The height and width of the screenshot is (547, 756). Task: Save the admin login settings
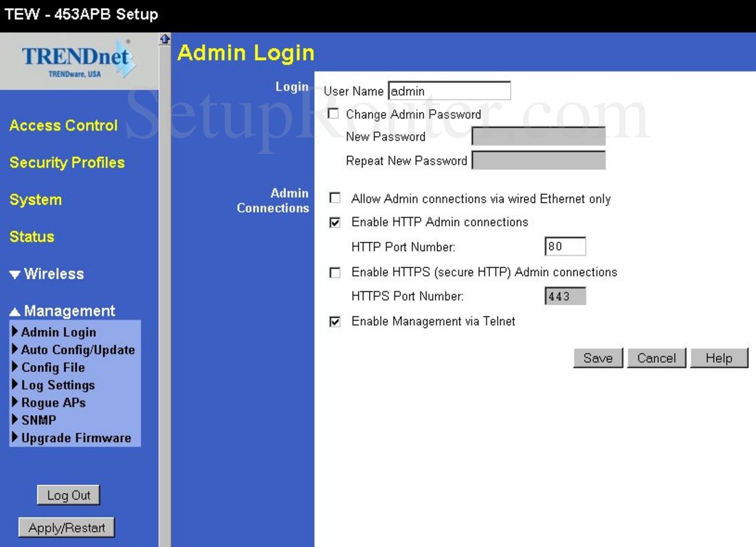(597, 357)
